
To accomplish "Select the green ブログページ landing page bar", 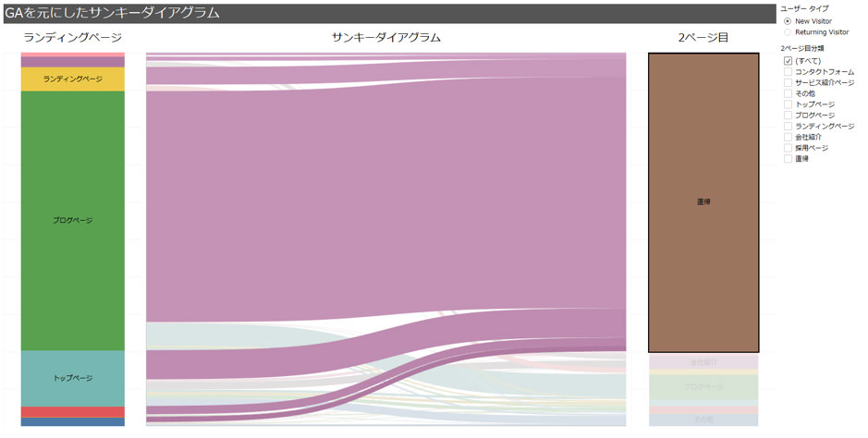I will 72,220.
